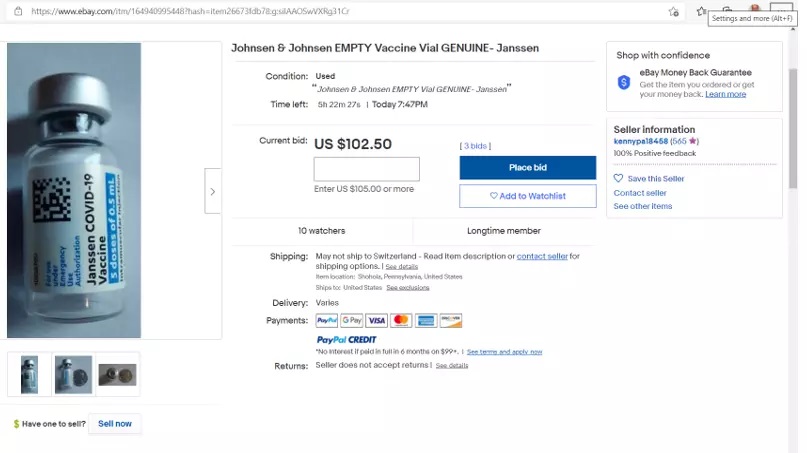The image size is (807, 453).
Task: Click the heart icon next to Save this Seller
Action: pyautogui.click(x=618, y=178)
